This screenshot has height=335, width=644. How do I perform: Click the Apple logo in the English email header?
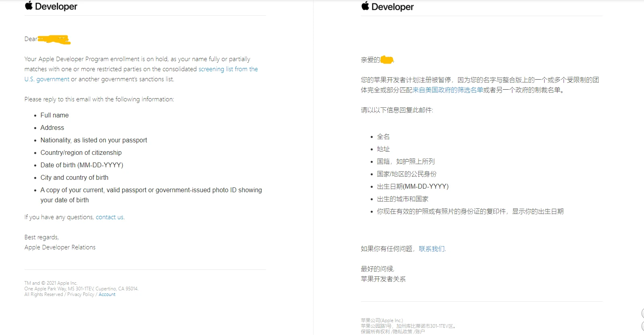point(29,6)
